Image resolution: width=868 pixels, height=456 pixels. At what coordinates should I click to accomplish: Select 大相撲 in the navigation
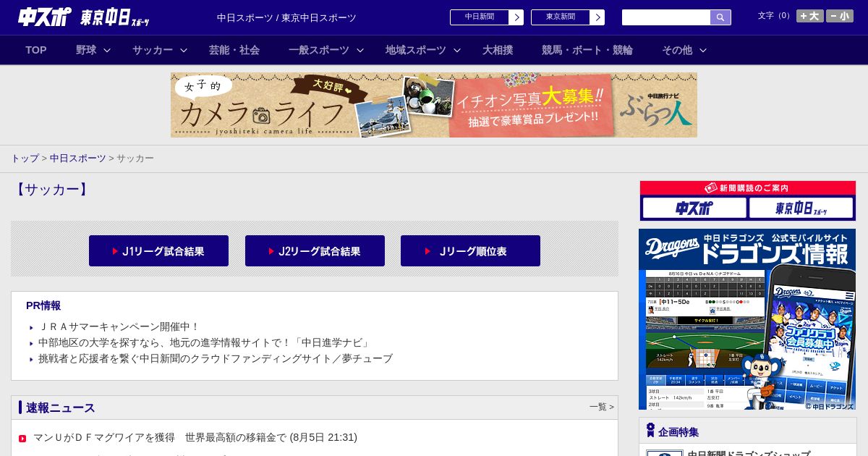(x=498, y=50)
